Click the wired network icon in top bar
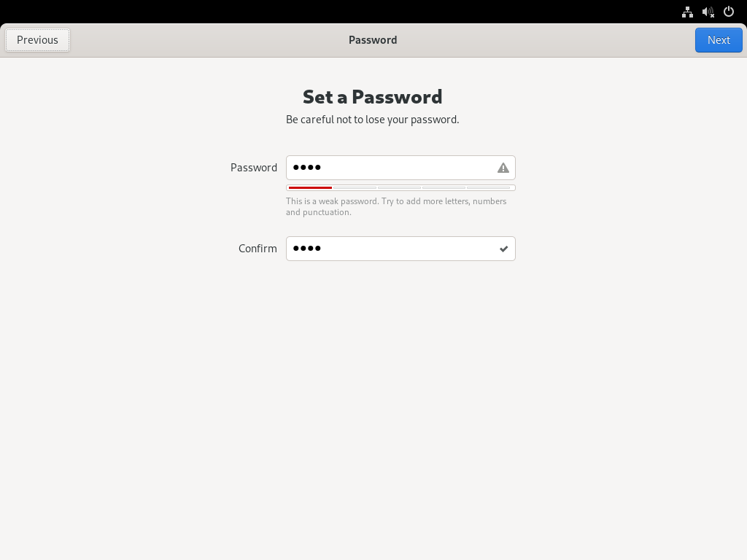This screenshot has height=560, width=747. tap(687, 12)
